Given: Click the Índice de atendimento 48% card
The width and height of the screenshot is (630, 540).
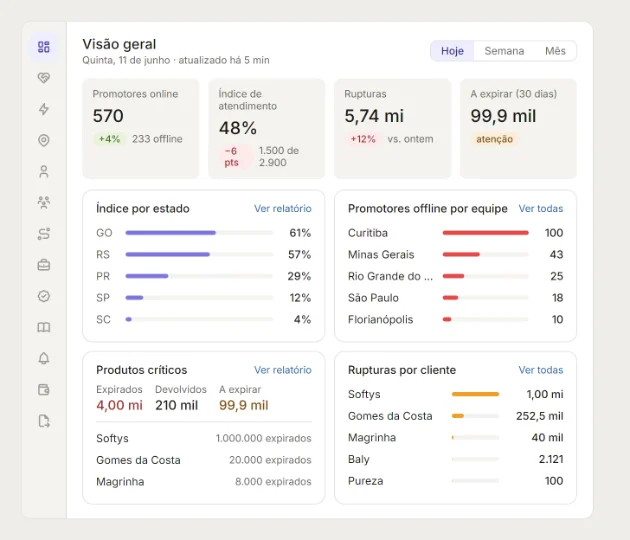Looking at the screenshot, I should coord(266,129).
